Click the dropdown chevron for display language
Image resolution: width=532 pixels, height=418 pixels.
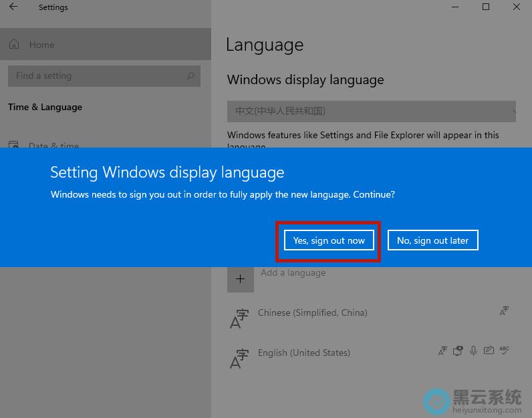(x=515, y=111)
